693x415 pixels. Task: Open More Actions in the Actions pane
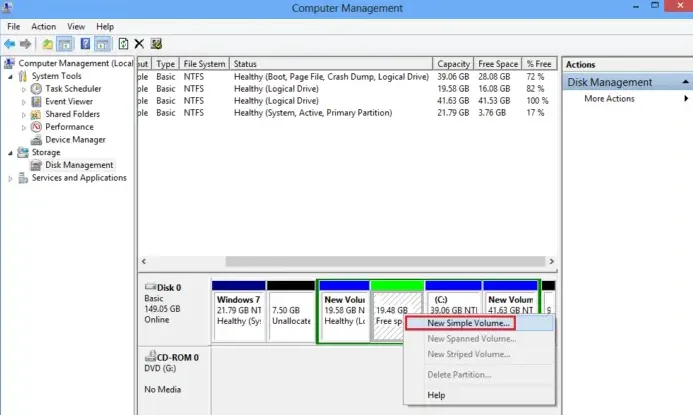[609, 99]
